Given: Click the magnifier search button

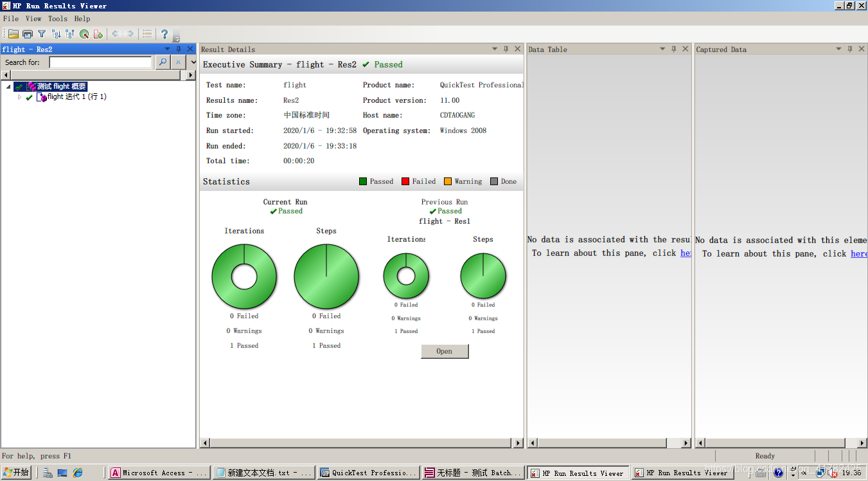Looking at the screenshot, I should pos(163,62).
